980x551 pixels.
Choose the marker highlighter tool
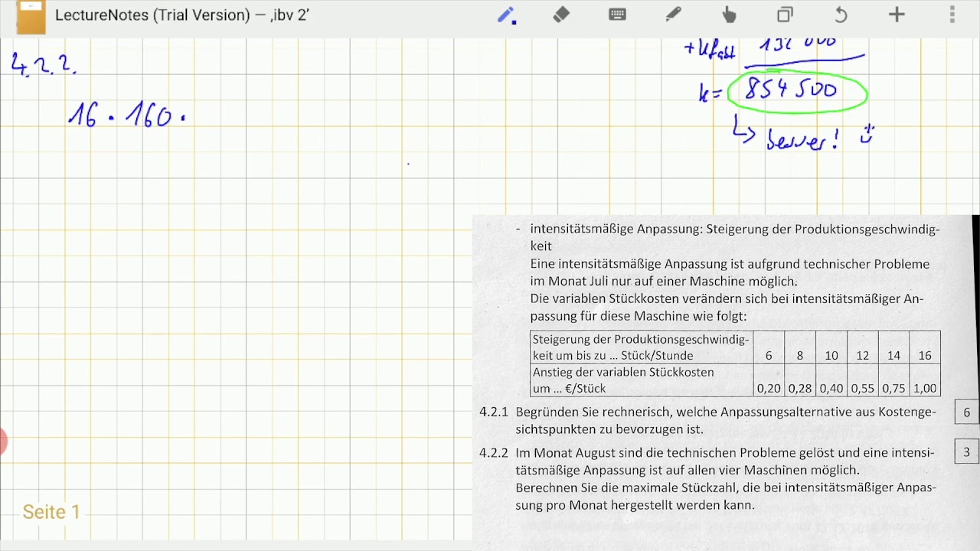tap(673, 15)
